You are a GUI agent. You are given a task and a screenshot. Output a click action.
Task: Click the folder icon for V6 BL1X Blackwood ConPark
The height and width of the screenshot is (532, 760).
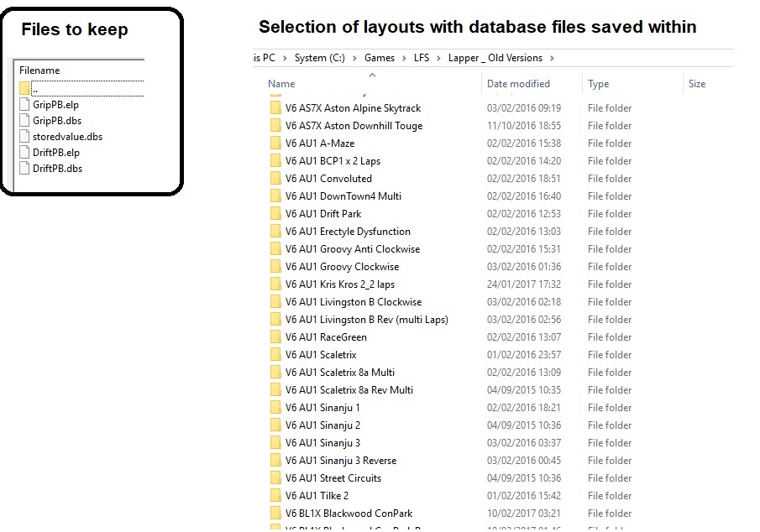coord(275,514)
